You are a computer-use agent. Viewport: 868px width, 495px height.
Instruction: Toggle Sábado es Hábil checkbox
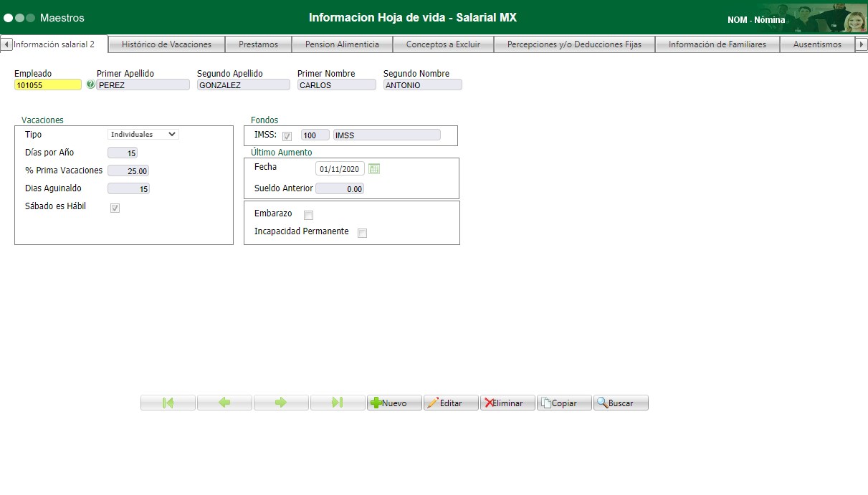[x=115, y=208]
